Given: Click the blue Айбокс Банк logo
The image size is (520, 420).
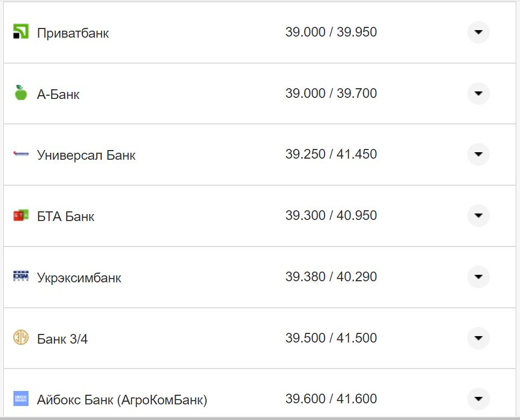Looking at the screenshot, I should [20, 398].
